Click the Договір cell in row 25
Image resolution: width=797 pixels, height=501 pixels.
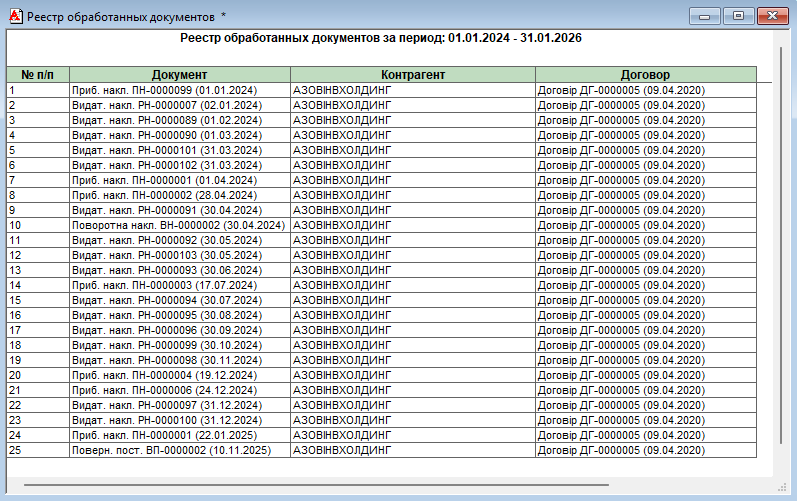[x=645, y=450]
